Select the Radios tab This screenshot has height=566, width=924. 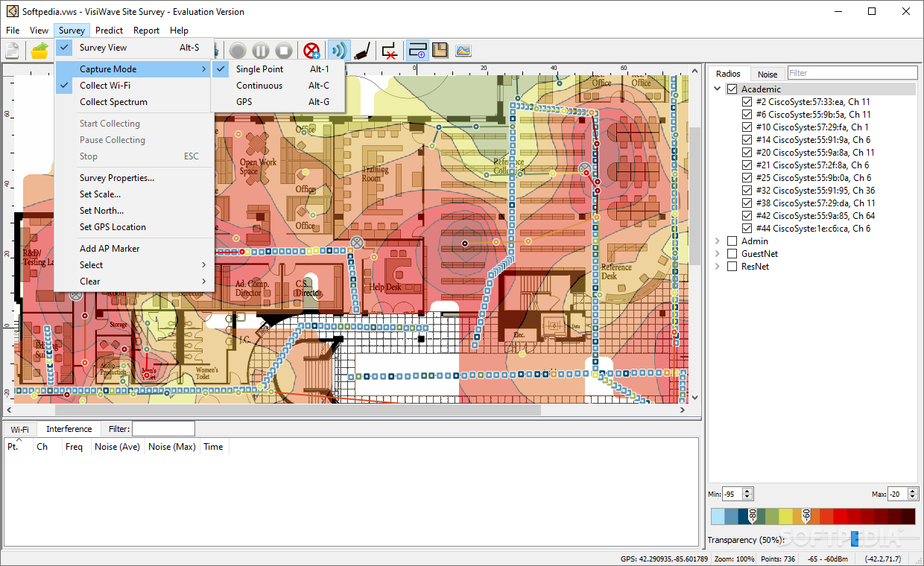coord(728,73)
